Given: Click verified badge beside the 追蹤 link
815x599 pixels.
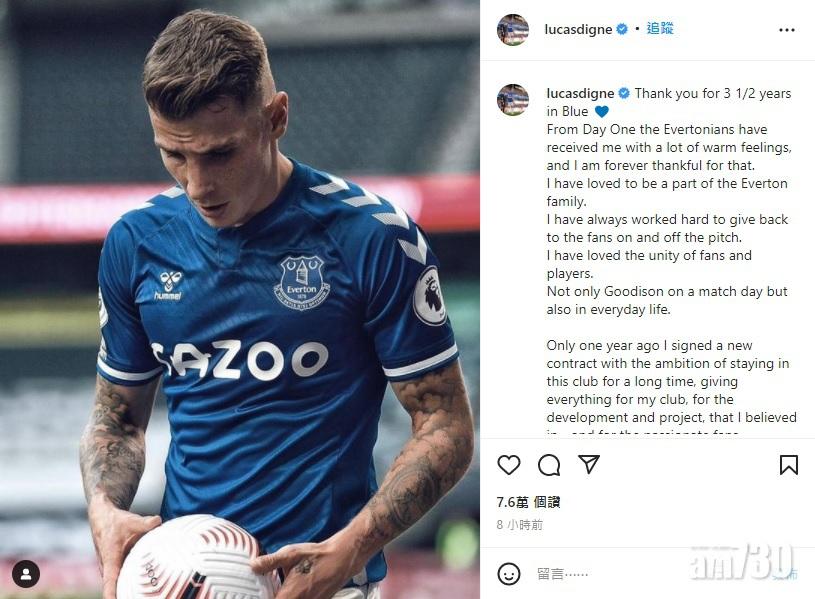Looking at the screenshot, I should (622, 30).
